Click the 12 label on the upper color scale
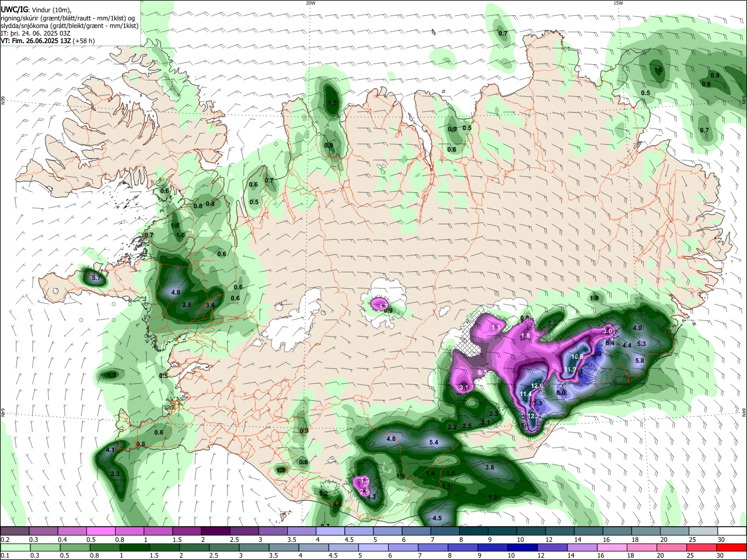 click(548, 540)
